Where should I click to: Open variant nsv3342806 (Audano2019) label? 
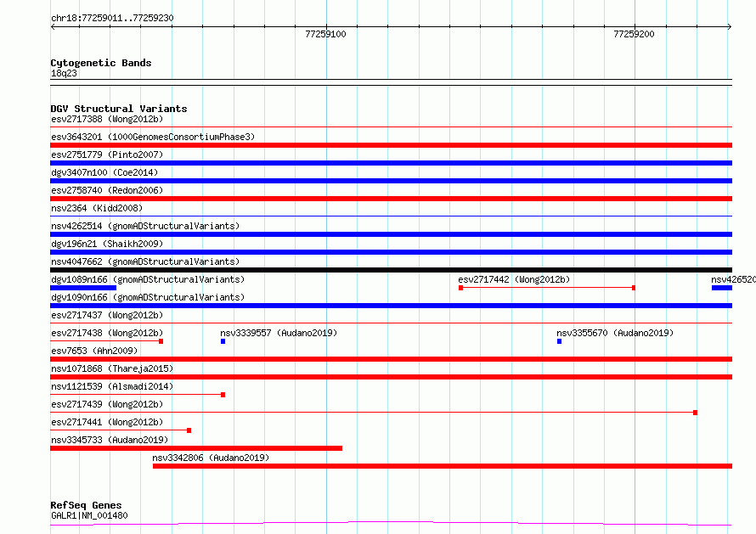pyautogui.click(x=211, y=458)
